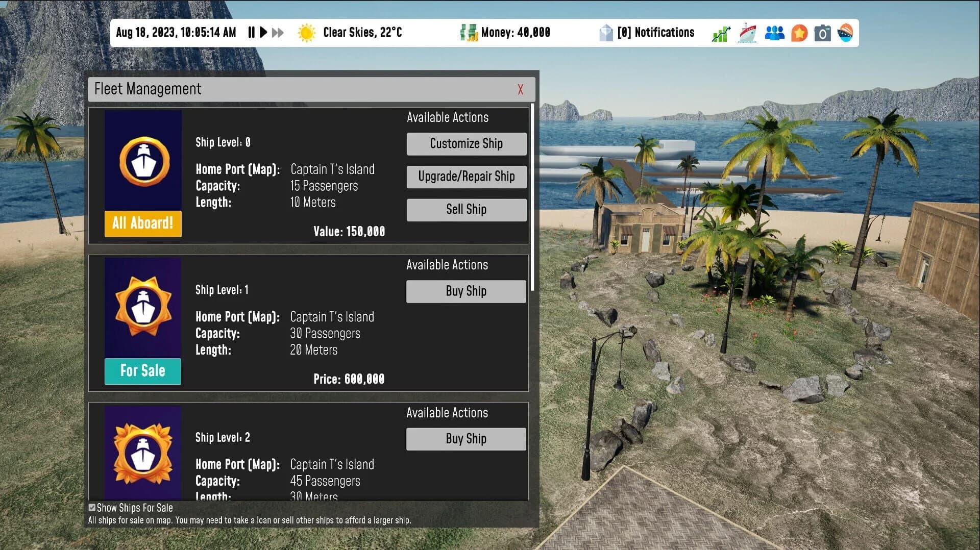View passengers via the people icon
This screenshot has width=980, height=550.
click(774, 33)
